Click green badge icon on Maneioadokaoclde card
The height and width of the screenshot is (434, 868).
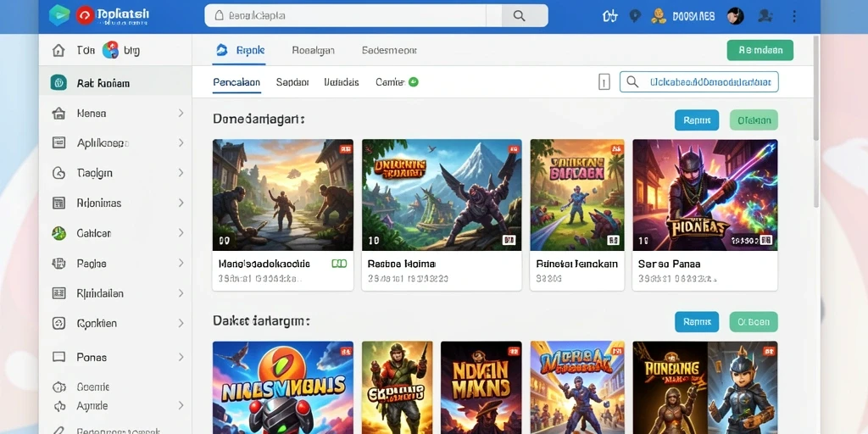(339, 264)
